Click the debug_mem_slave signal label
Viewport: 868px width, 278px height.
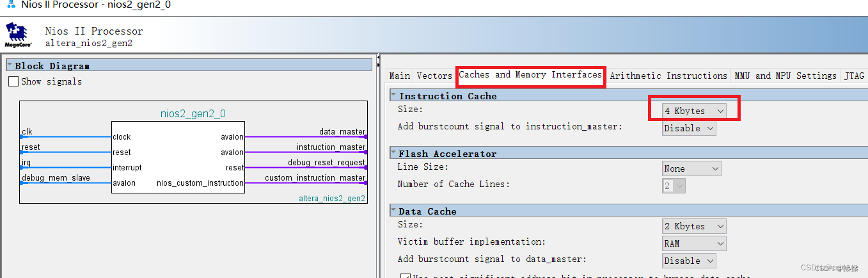(56, 178)
